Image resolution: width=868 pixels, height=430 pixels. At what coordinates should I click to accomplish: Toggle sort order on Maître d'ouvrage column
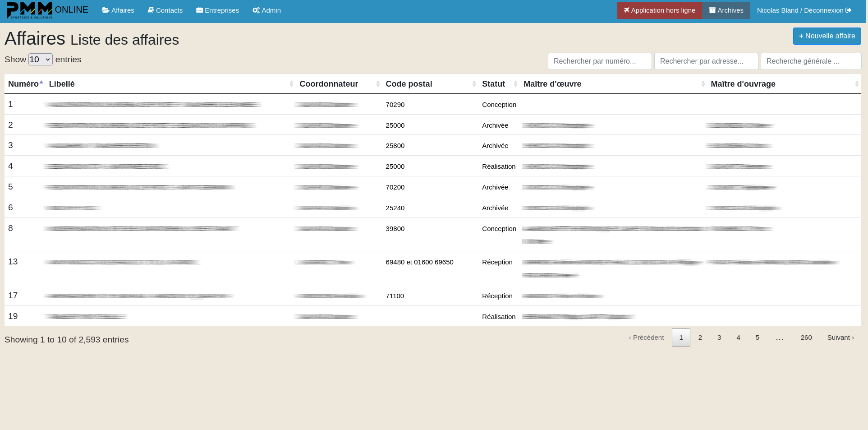point(858,83)
